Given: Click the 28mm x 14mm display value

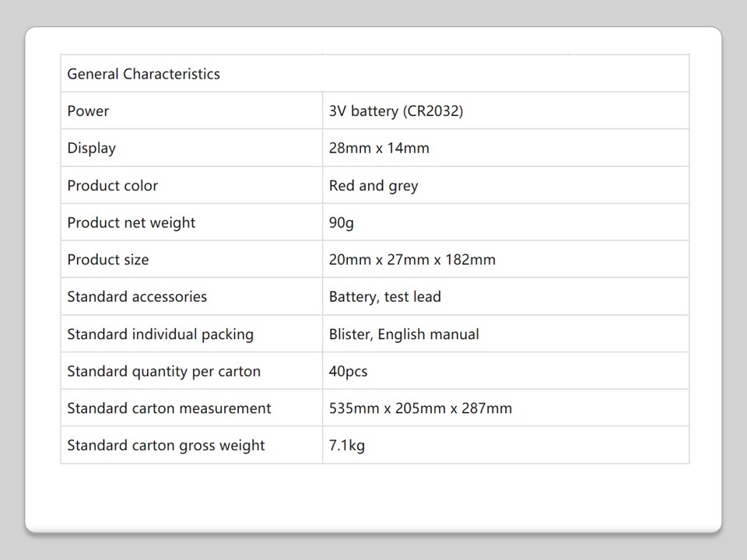Looking at the screenshot, I should [379, 148].
